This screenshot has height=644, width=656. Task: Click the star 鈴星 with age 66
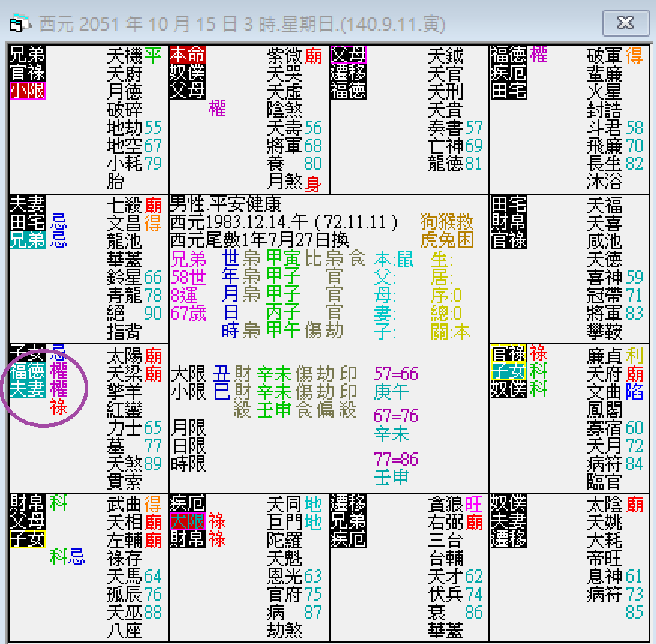coord(124,277)
